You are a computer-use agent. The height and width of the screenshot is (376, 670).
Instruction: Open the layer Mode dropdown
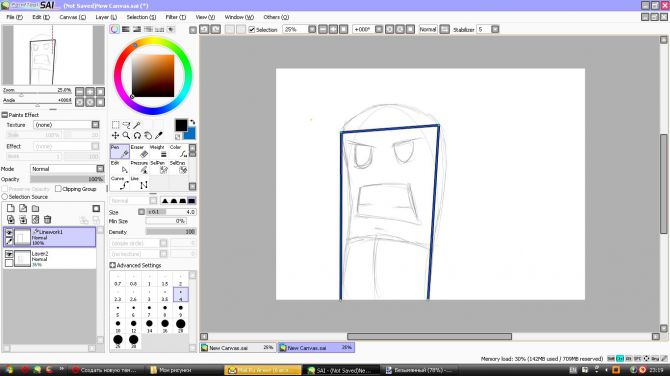tap(67, 169)
